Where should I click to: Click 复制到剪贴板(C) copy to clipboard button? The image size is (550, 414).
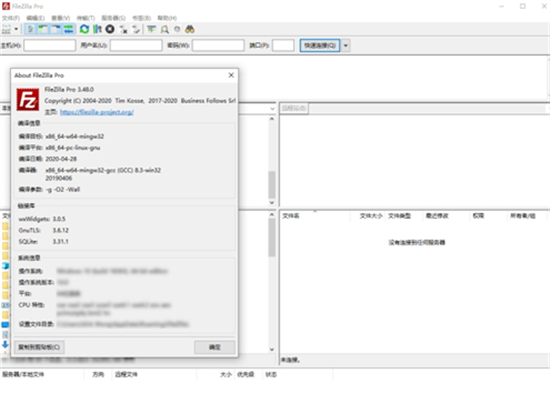click(39, 347)
